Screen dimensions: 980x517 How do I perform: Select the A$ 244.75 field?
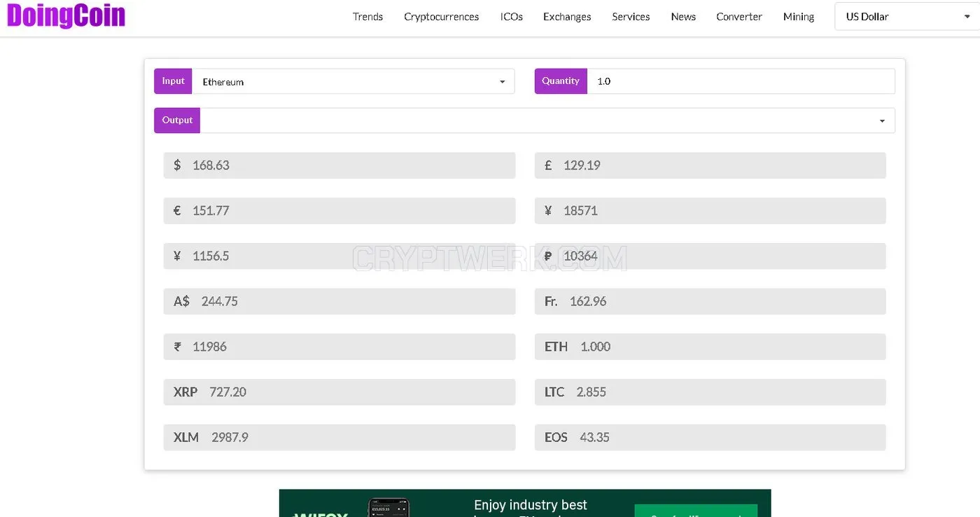[x=339, y=301]
